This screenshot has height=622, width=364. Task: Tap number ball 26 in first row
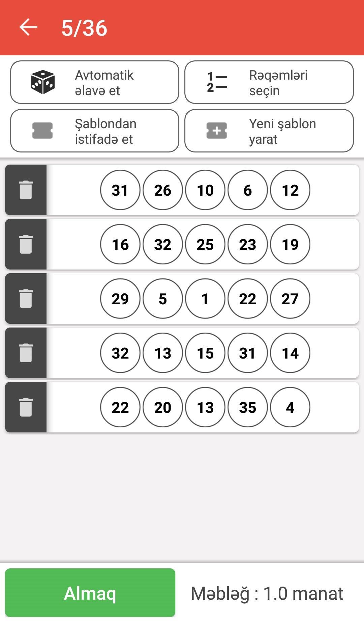point(163,190)
